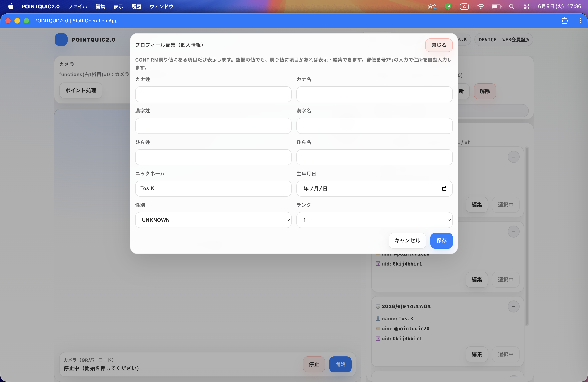
Task: Open the 履歴 menu
Action: point(136,7)
